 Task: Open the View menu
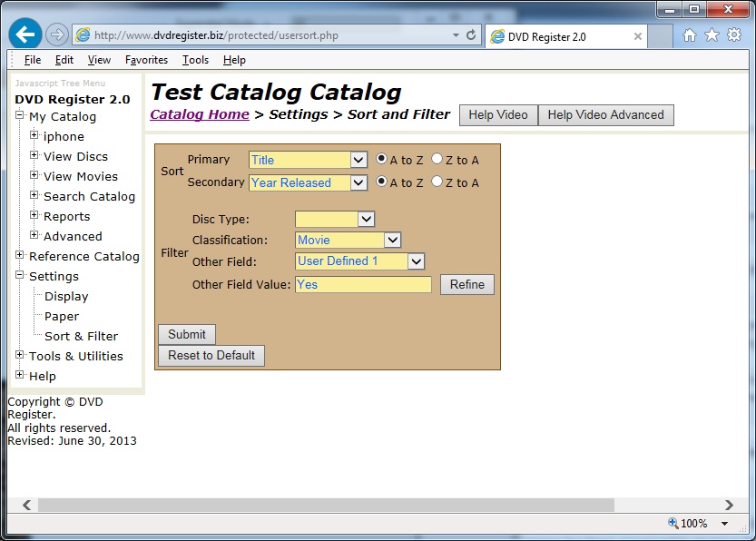pos(99,60)
